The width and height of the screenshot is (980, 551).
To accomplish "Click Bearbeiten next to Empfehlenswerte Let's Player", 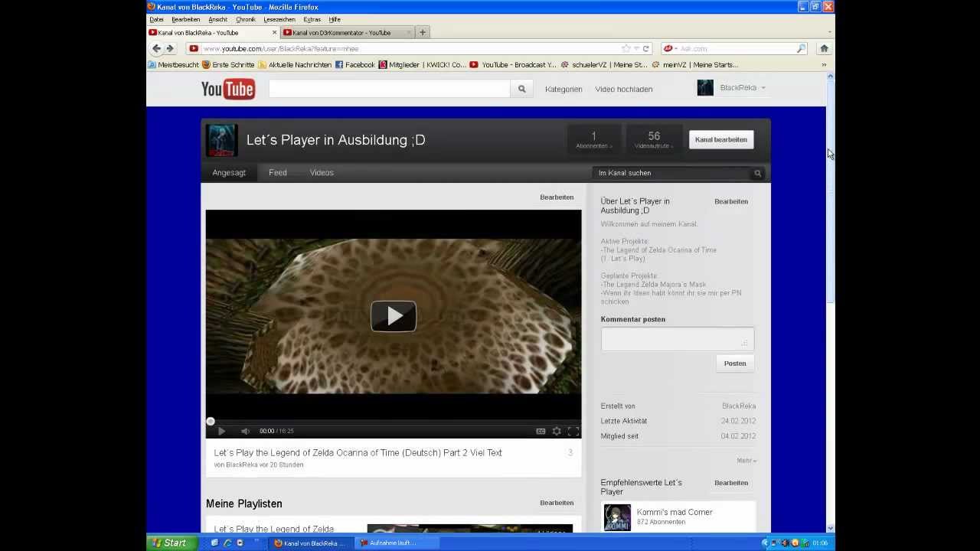I will click(x=731, y=483).
